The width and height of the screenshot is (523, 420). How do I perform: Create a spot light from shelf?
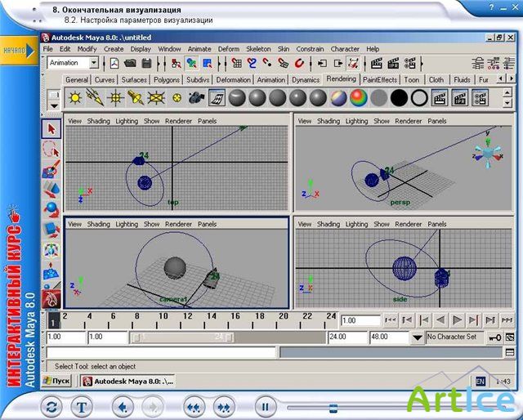pos(136,98)
